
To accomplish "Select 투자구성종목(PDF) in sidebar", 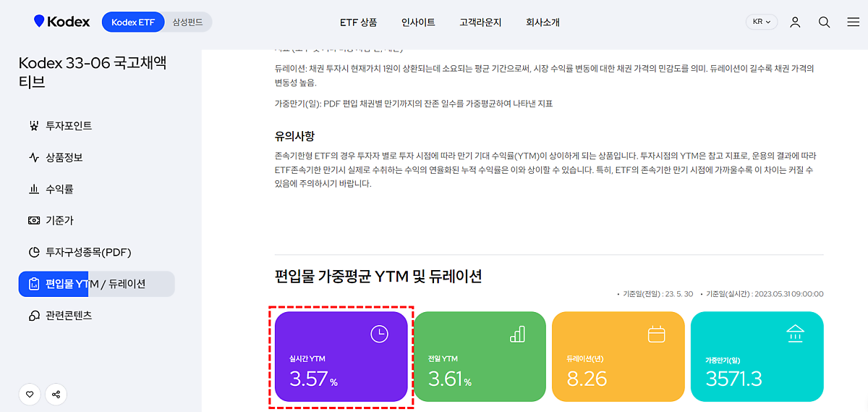I will coord(88,252).
